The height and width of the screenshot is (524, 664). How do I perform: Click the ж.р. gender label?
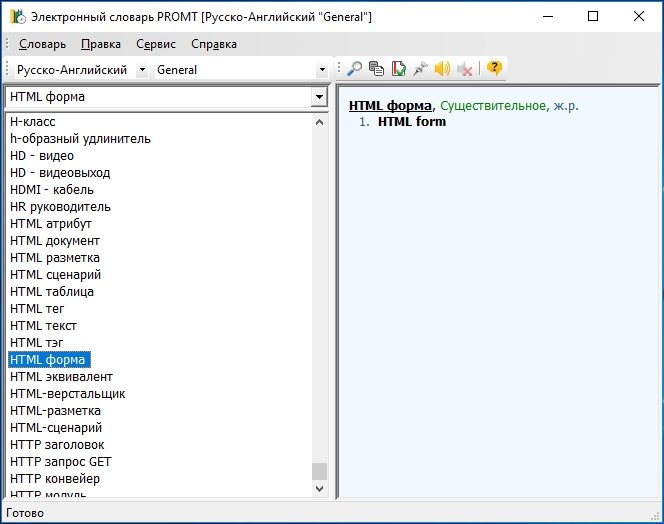(x=566, y=105)
